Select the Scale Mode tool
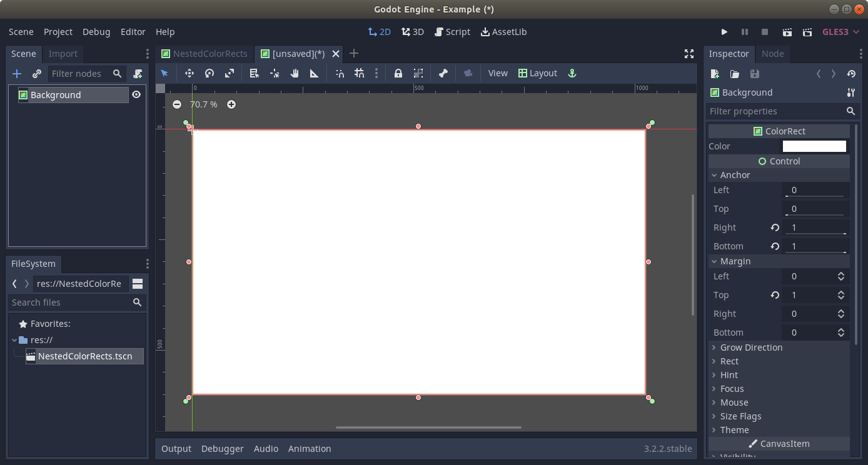Viewport: 868px width, 465px height. point(230,73)
